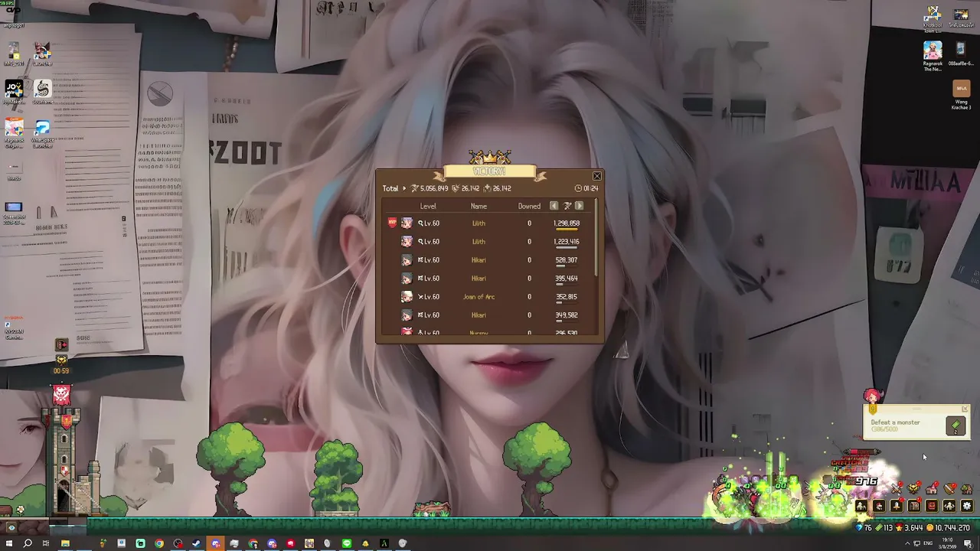This screenshot has width=980, height=551.
Task: Click the MVP badge on the top row
Action: (x=393, y=223)
